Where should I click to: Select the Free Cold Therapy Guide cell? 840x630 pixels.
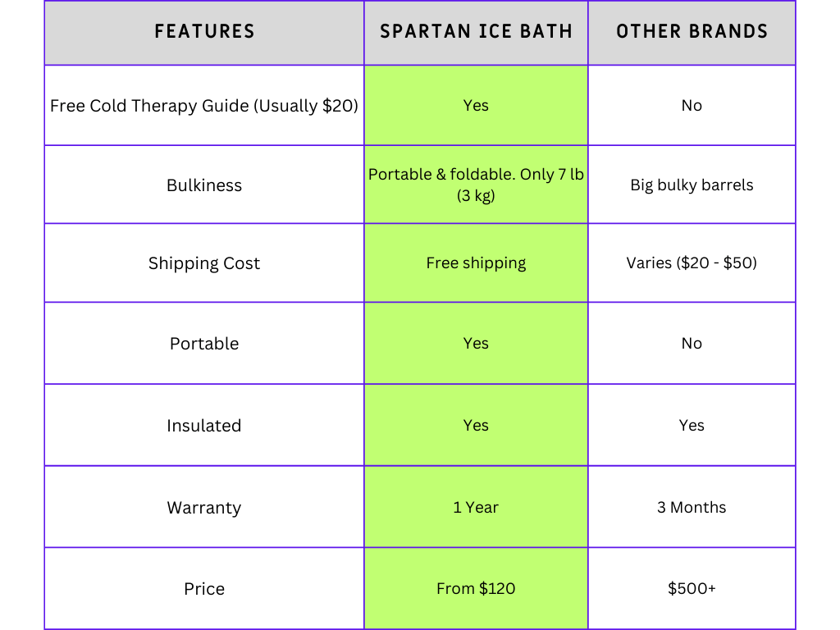[x=204, y=106]
